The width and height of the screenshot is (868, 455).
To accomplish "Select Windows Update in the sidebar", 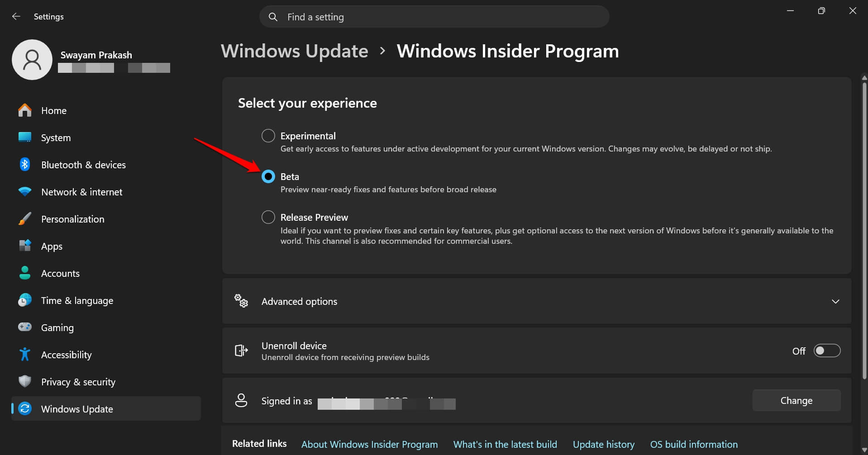I will (x=106, y=408).
